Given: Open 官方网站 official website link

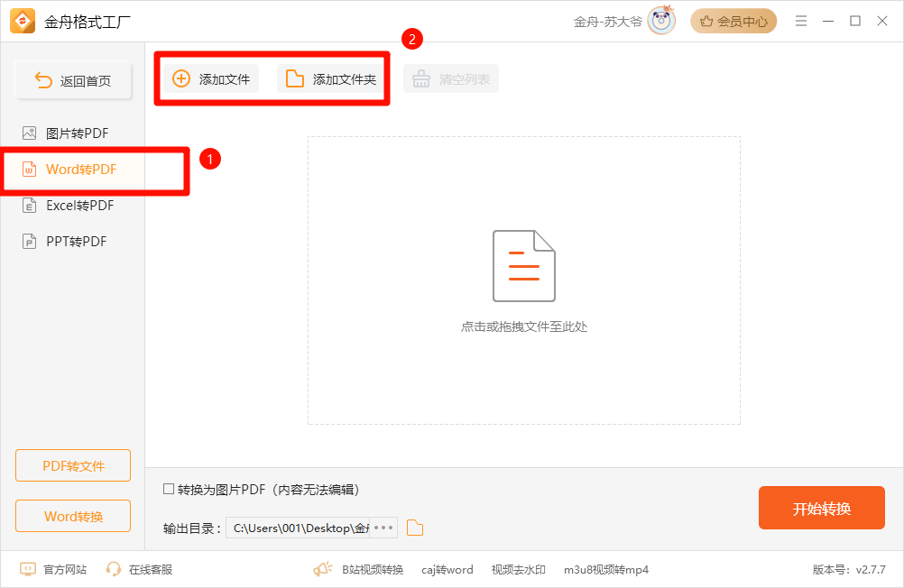Looking at the screenshot, I should 53,570.
